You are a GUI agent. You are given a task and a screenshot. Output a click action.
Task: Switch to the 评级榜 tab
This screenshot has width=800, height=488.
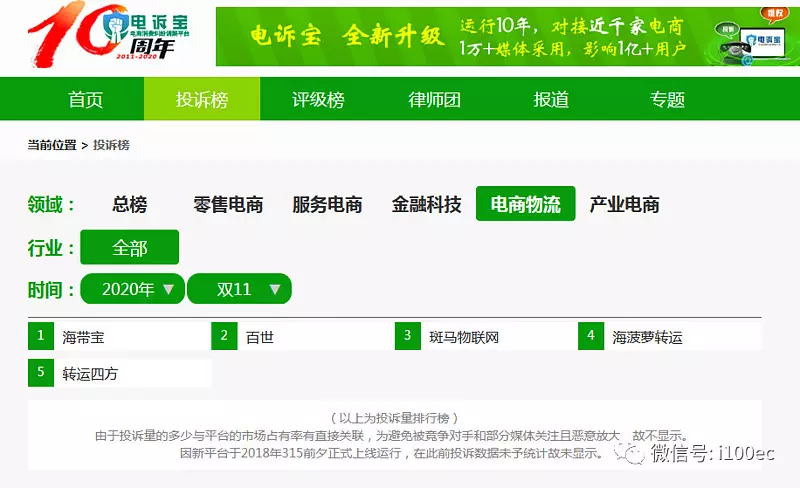[x=318, y=99]
